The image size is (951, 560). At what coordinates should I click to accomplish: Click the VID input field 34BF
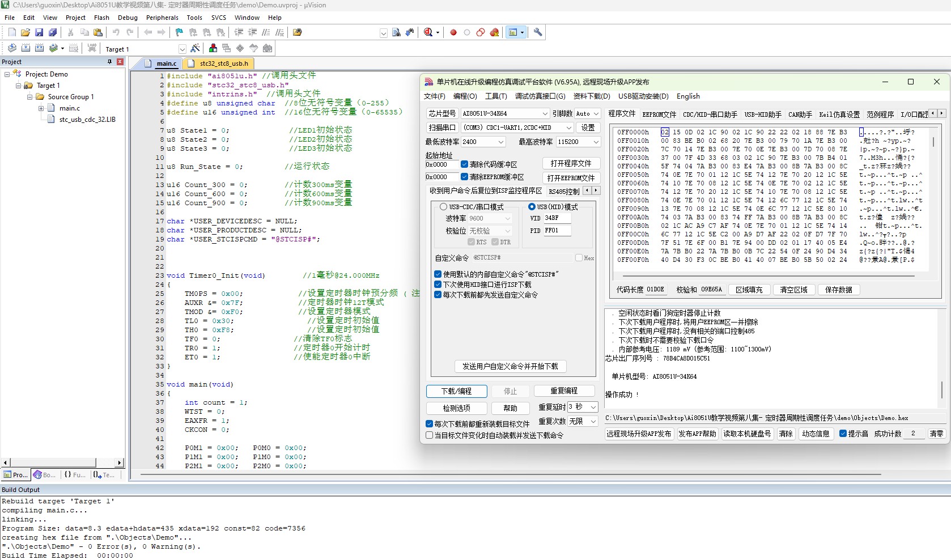coord(557,218)
